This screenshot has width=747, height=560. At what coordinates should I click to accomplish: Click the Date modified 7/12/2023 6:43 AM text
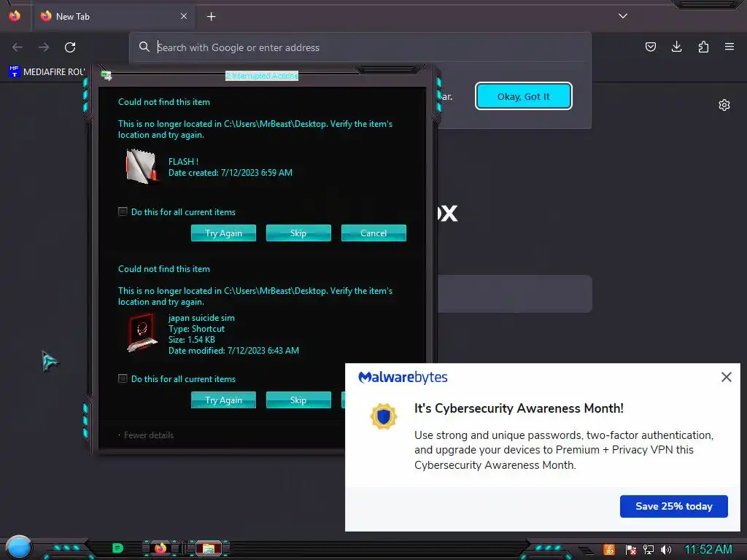pos(233,351)
